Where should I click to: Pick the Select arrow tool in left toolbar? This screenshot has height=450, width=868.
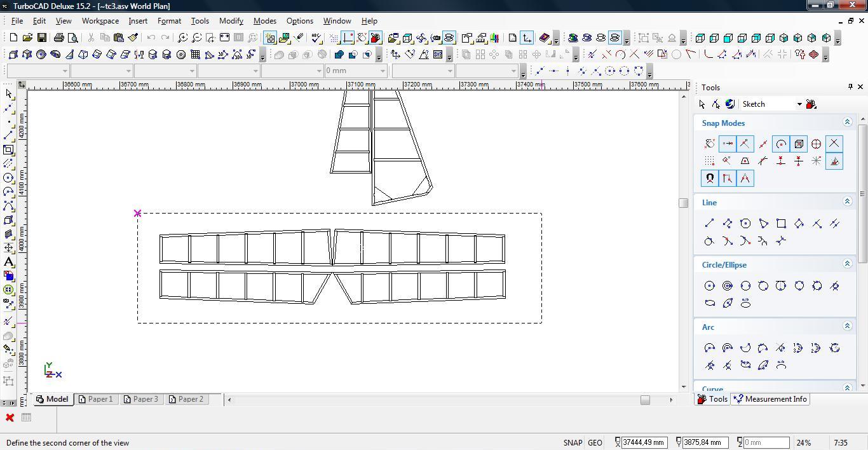coord(9,94)
